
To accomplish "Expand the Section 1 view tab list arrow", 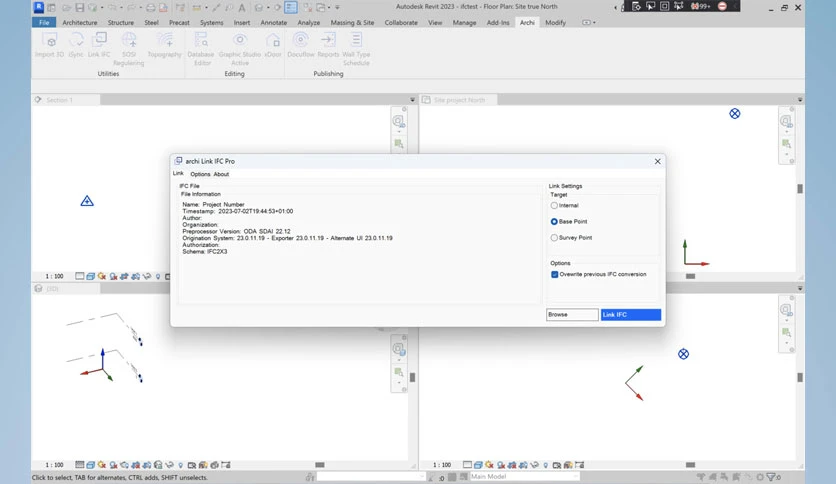I will point(412,100).
